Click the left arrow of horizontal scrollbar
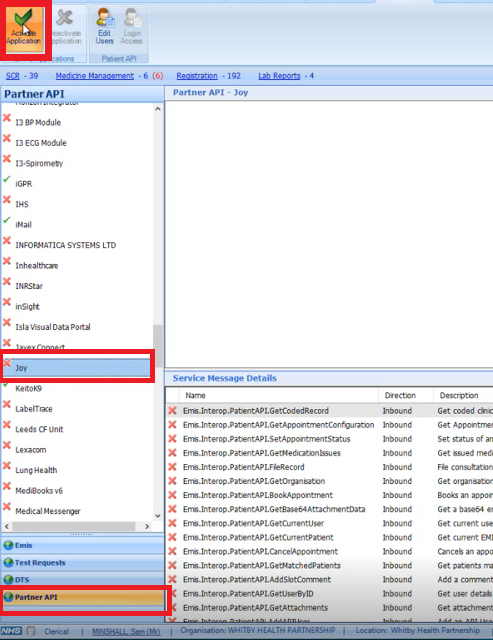Screen dimensions: 493x640 pos(7,527)
